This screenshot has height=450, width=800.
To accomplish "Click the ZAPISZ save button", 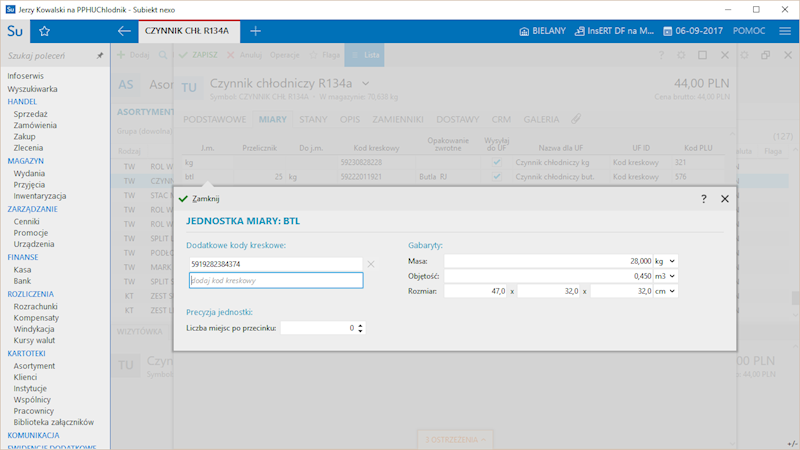I will pos(199,55).
